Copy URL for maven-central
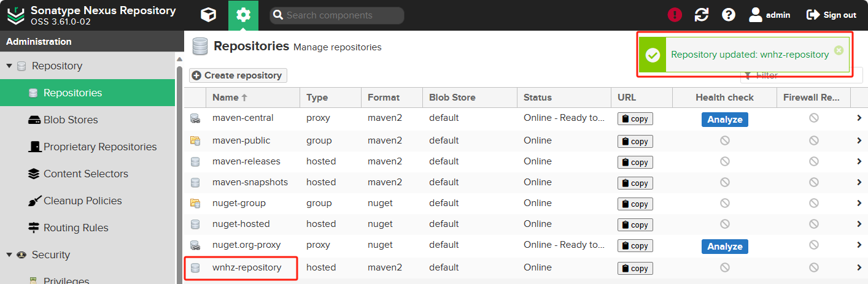The height and width of the screenshot is (284, 868). [635, 119]
